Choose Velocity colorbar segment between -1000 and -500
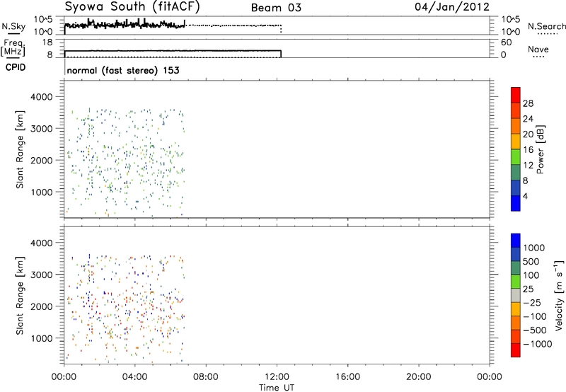Screen dimensions: 566x392 tap(516, 337)
